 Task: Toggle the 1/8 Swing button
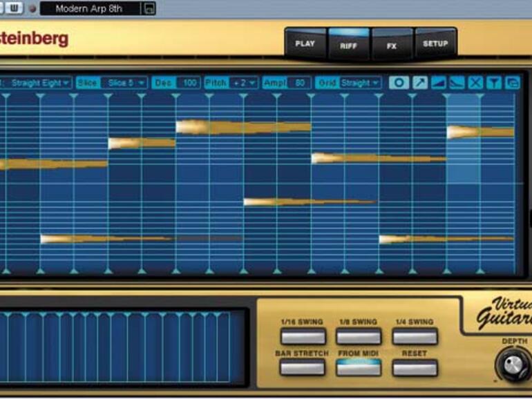pyautogui.click(x=359, y=336)
